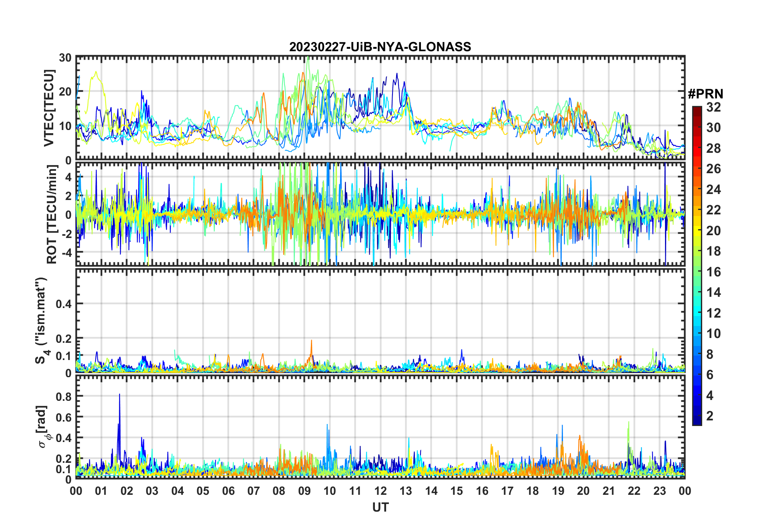Image resolution: width=761 pixels, height=532 pixels.
Task: Click the PRN color scale bar
Action: pos(697,266)
